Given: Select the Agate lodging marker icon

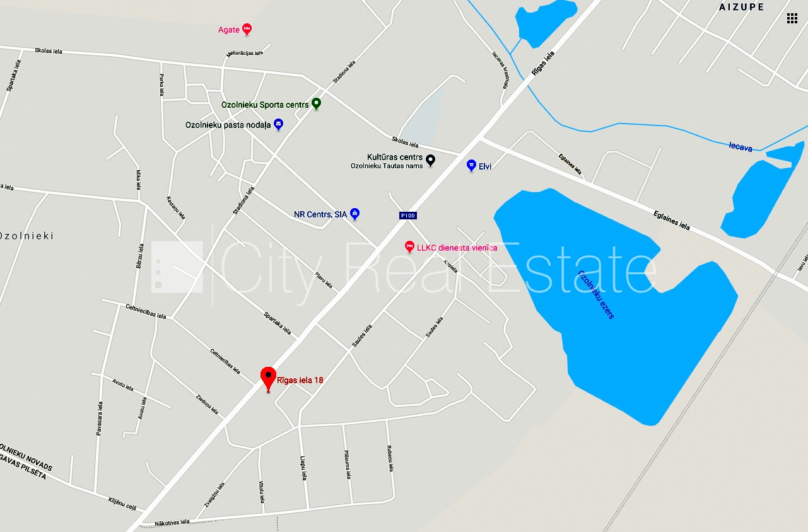Looking at the screenshot, I should tap(247, 29).
